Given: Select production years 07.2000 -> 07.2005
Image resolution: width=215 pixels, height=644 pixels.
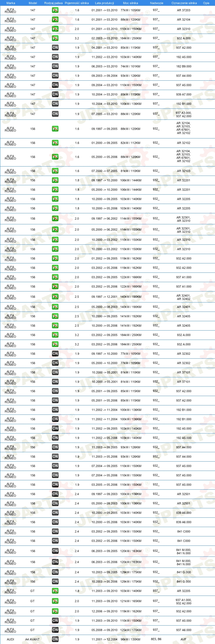Looking at the screenshot, I should click(104, 171).
